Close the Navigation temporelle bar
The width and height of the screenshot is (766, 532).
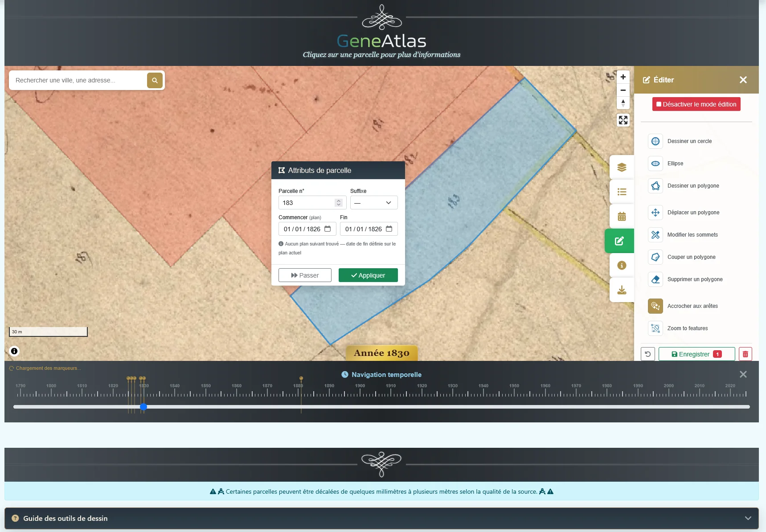[x=743, y=374]
